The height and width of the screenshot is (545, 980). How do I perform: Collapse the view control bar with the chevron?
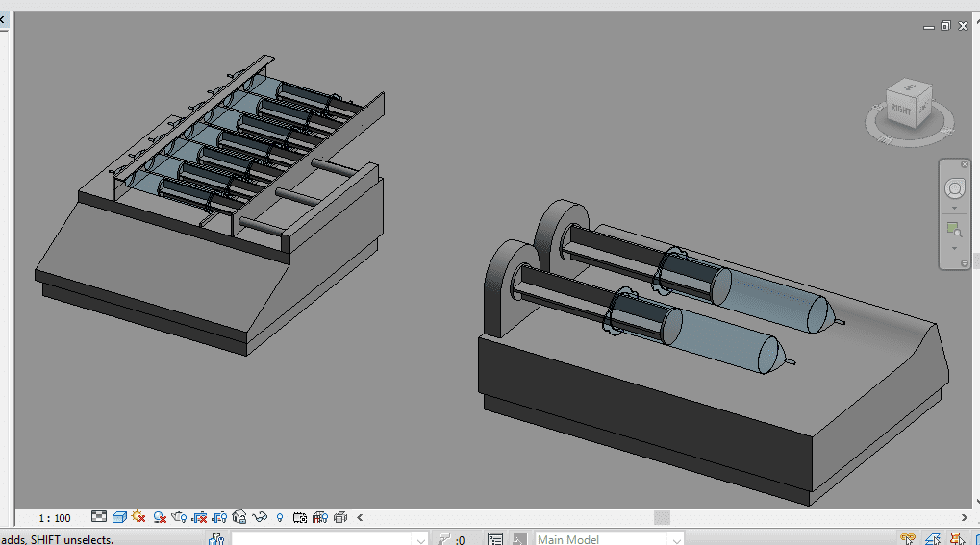(360, 517)
